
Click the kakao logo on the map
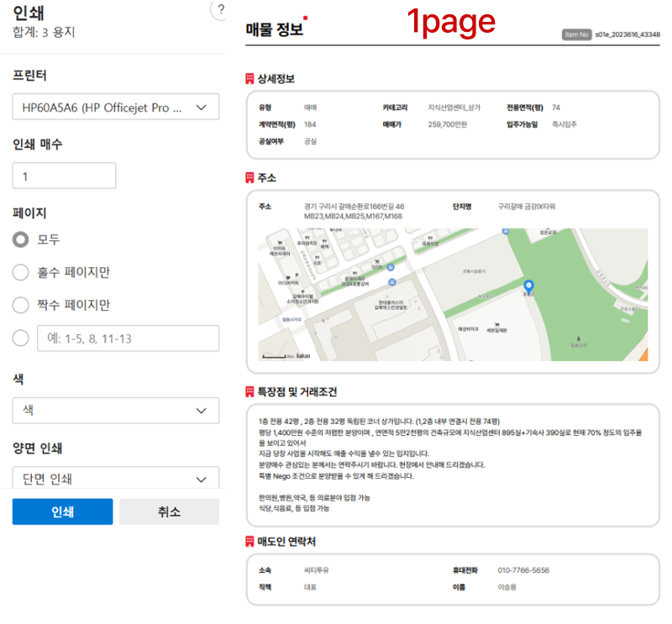point(303,356)
